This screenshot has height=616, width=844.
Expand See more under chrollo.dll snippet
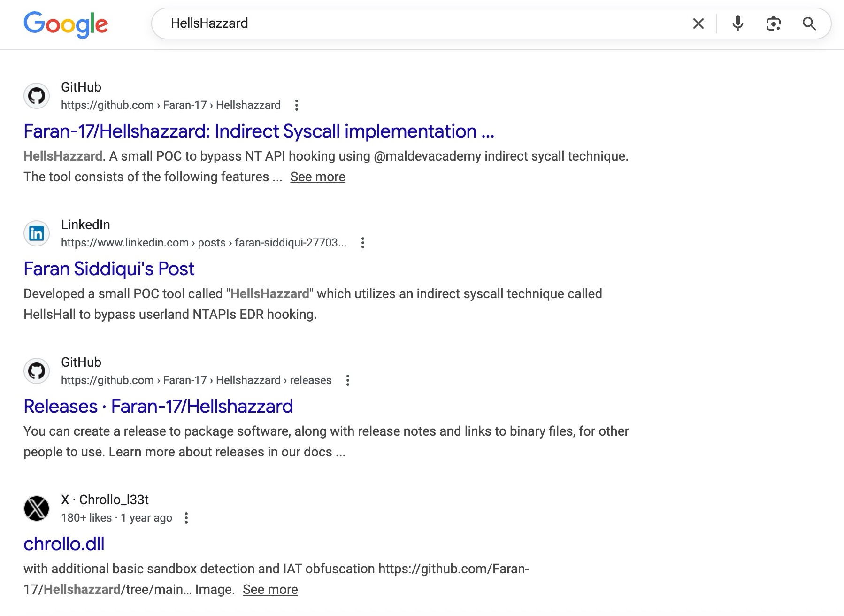pos(270,589)
